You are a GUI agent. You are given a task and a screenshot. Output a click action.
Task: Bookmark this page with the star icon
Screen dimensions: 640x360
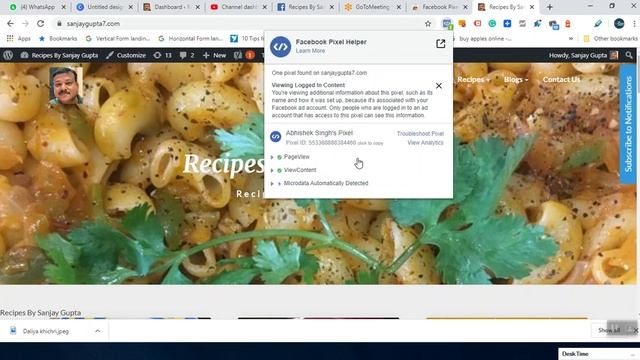(x=428, y=24)
